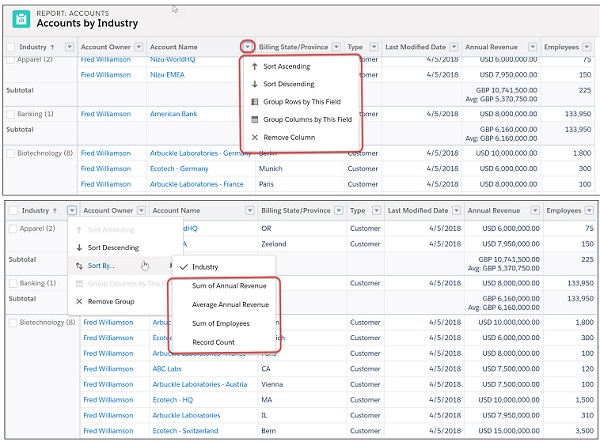Click the sort icon beside Sort By...
Screen dimensions: 600x442
pos(79,265)
